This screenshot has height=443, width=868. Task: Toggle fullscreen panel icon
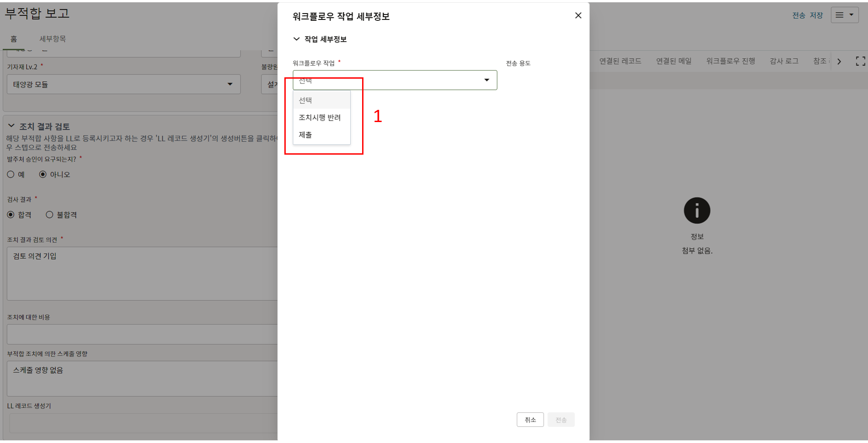pyautogui.click(x=860, y=61)
